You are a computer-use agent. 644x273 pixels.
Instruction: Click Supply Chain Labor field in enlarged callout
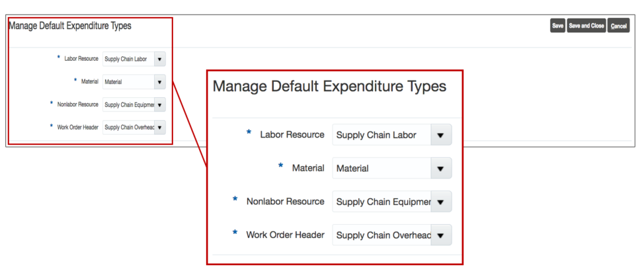point(381,135)
